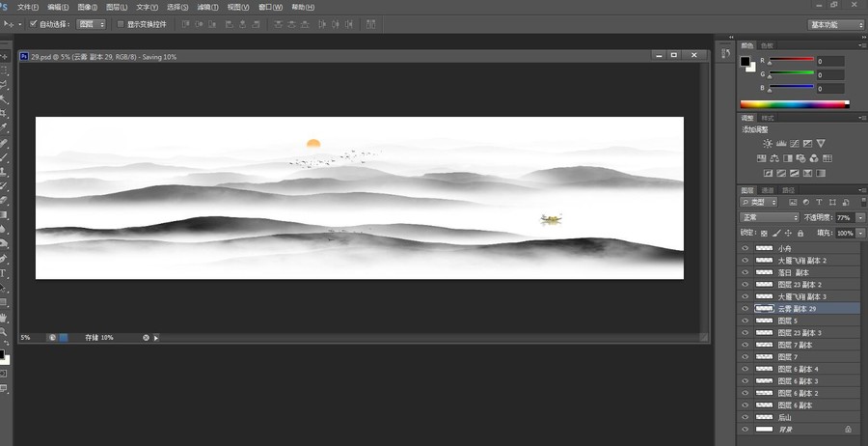Open the History panel icon in collapsed dock
The height and width of the screenshot is (446, 868).
[x=726, y=53]
